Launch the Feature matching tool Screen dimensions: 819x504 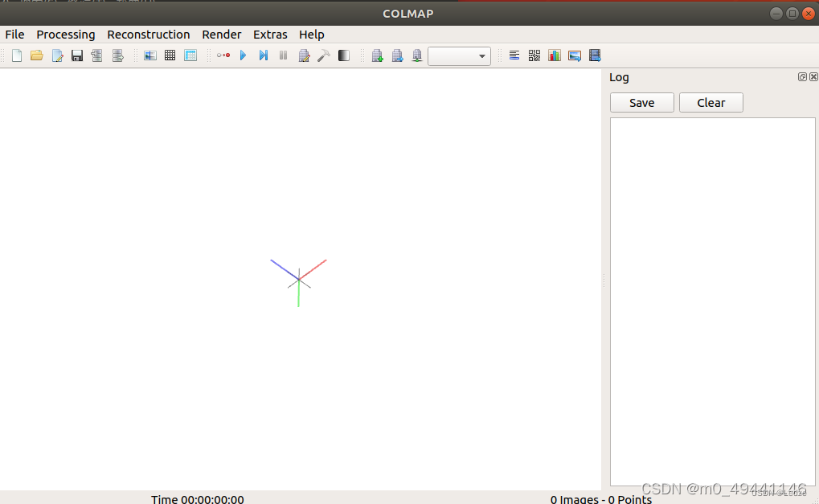point(170,55)
